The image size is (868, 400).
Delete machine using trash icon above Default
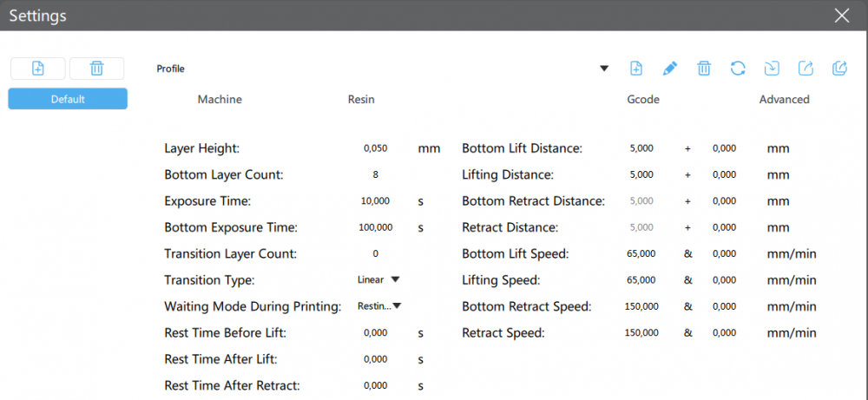pyautogui.click(x=96, y=69)
